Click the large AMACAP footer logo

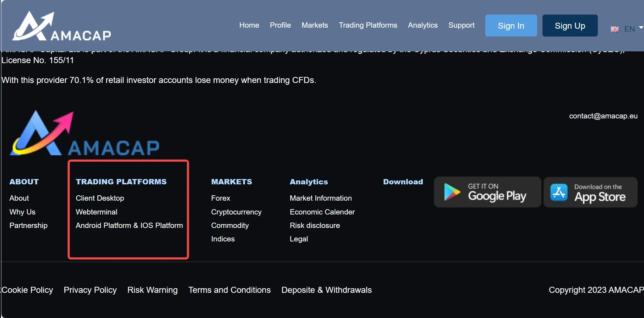pyautogui.click(x=84, y=133)
